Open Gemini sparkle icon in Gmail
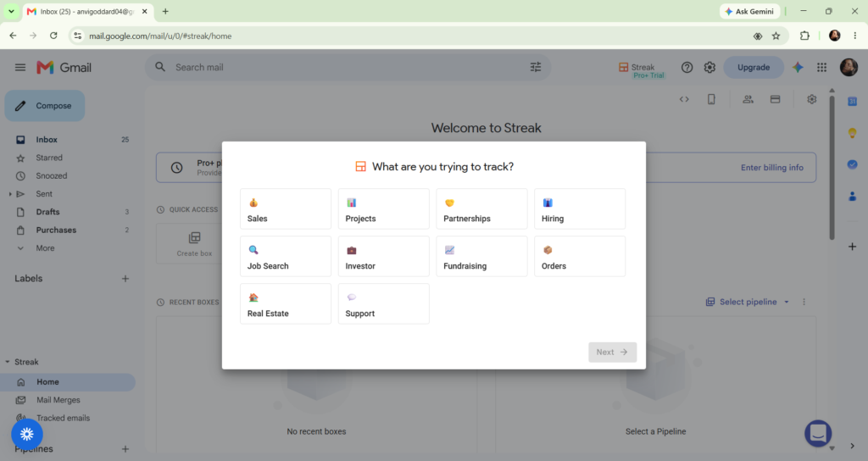The image size is (868, 461). coord(798,67)
